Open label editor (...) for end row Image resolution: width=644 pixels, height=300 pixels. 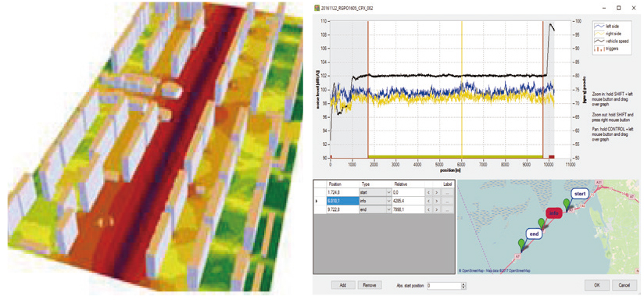[x=447, y=209]
